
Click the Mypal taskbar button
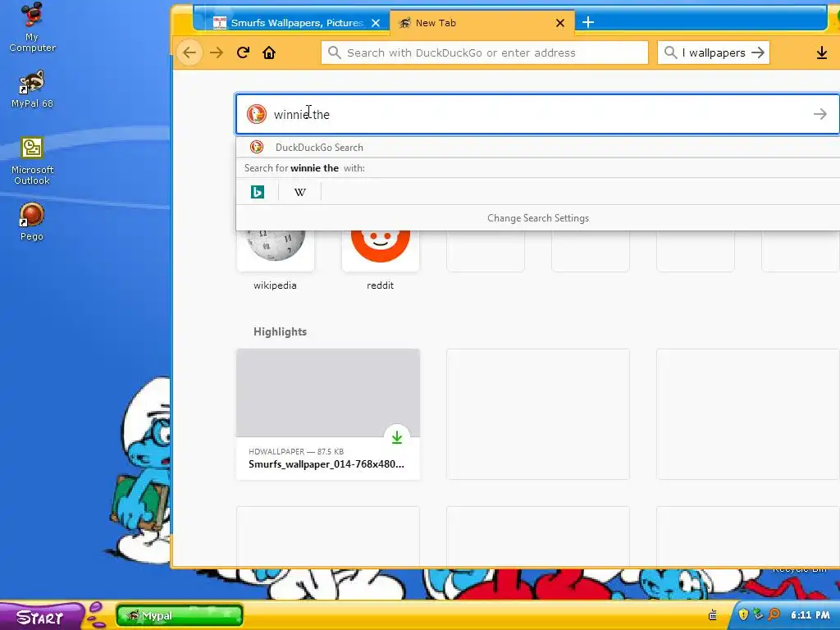click(x=180, y=615)
